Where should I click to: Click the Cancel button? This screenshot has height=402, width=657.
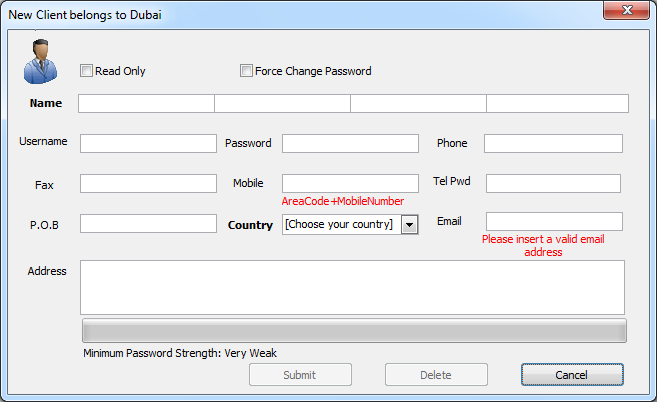point(572,375)
